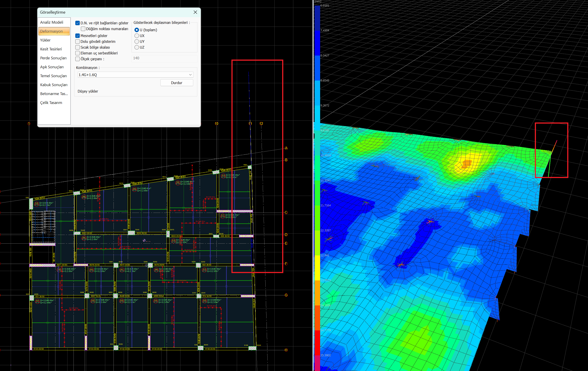Close the Görselleştirme dialog
The width and height of the screenshot is (588, 371).
coord(195,12)
